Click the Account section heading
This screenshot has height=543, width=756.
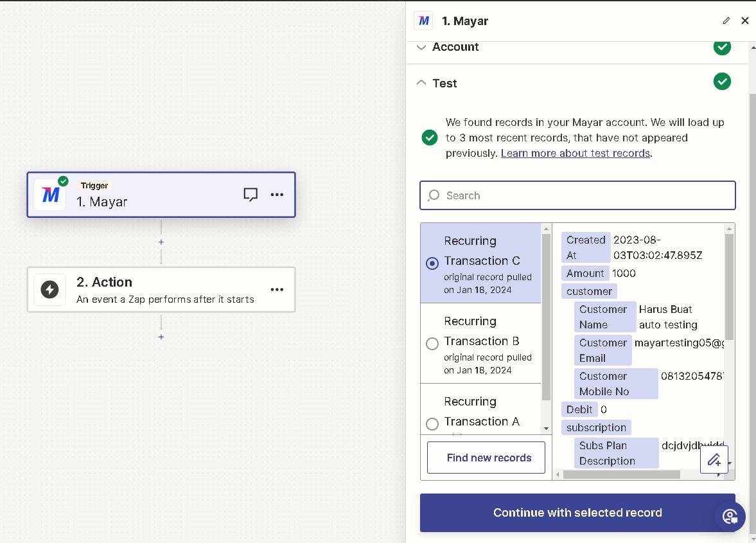tap(455, 47)
